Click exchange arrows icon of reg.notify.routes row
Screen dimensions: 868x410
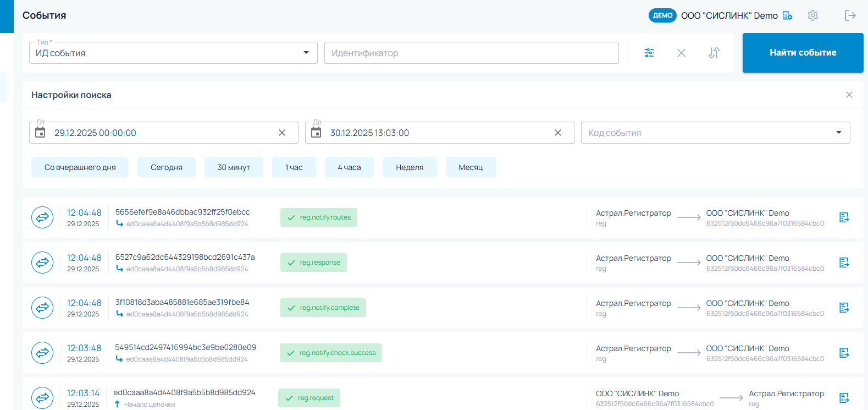tap(42, 217)
